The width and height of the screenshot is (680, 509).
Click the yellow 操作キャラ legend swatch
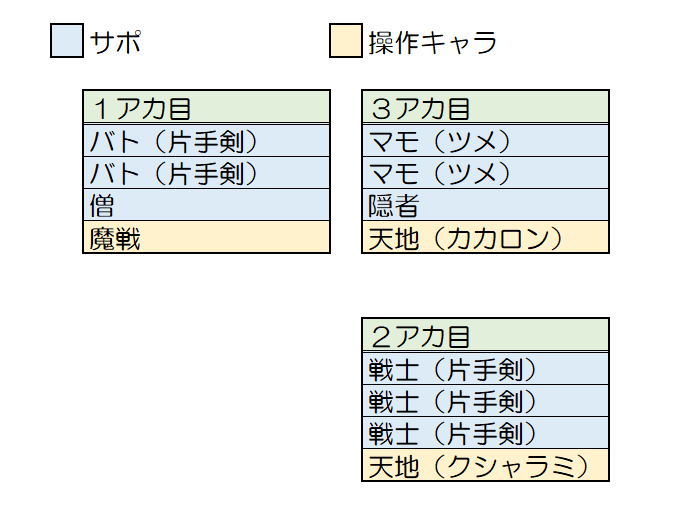(x=345, y=42)
